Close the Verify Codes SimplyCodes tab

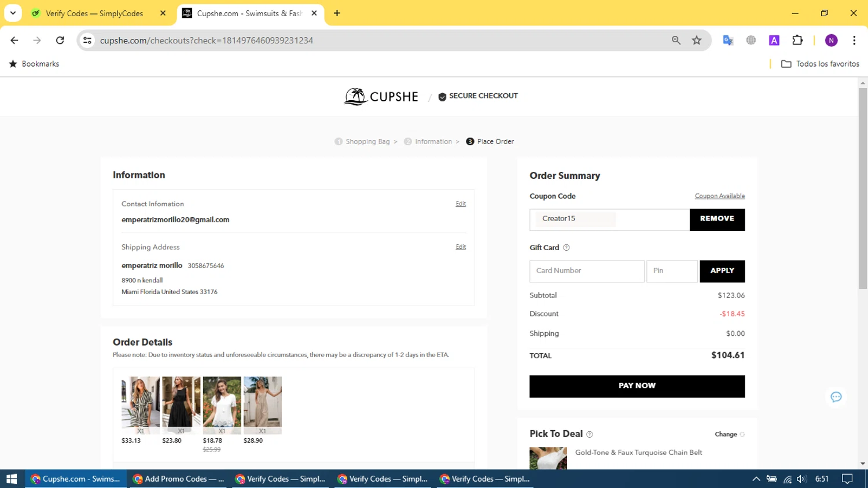tap(163, 13)
